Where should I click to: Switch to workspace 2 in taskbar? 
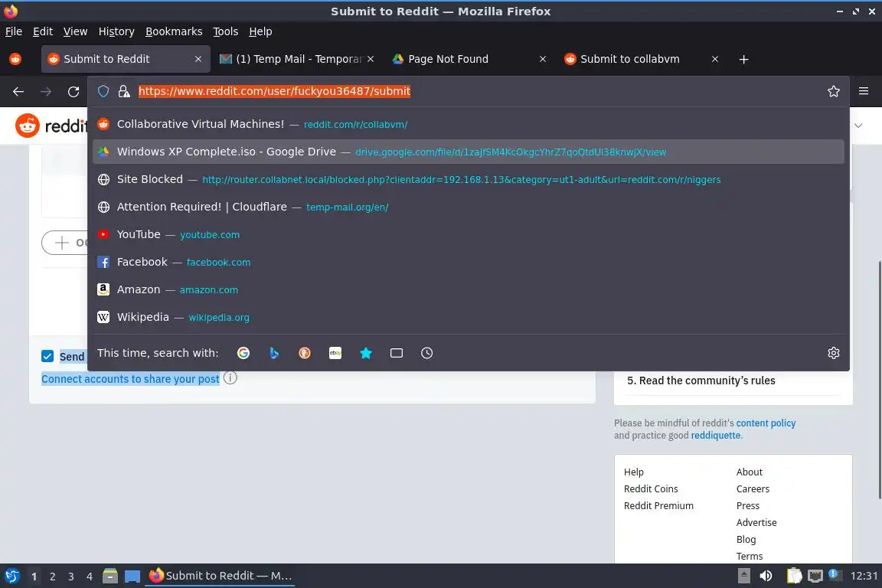point(52,577)
